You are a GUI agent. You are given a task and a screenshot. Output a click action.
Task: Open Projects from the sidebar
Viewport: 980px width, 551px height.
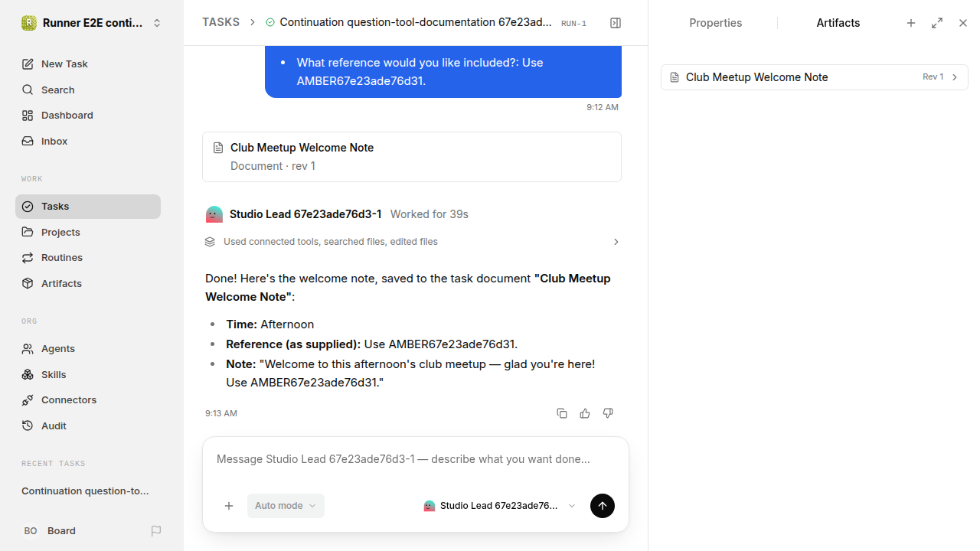88,232
